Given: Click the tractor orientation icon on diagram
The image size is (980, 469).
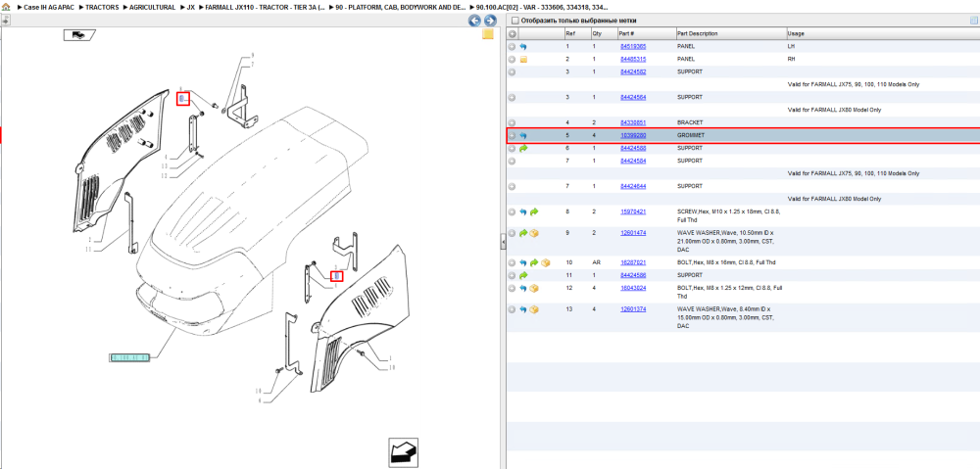Looking at the screenshot, I should (x=79, y=35).
